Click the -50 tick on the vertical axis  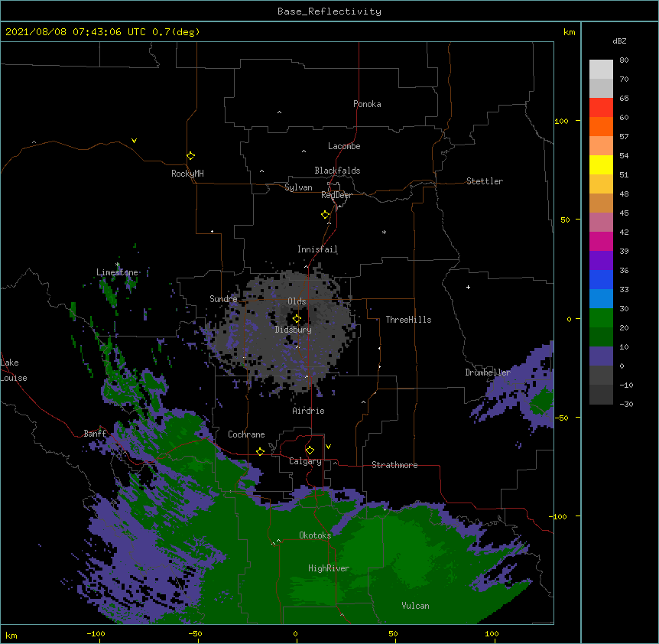click(x=561, y=418)
